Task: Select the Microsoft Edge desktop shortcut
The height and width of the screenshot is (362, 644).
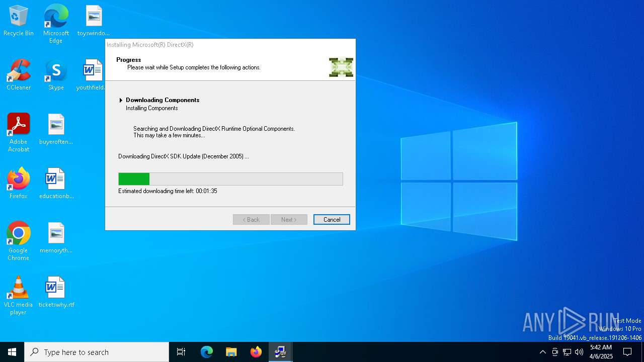Action: click(56, 24)
